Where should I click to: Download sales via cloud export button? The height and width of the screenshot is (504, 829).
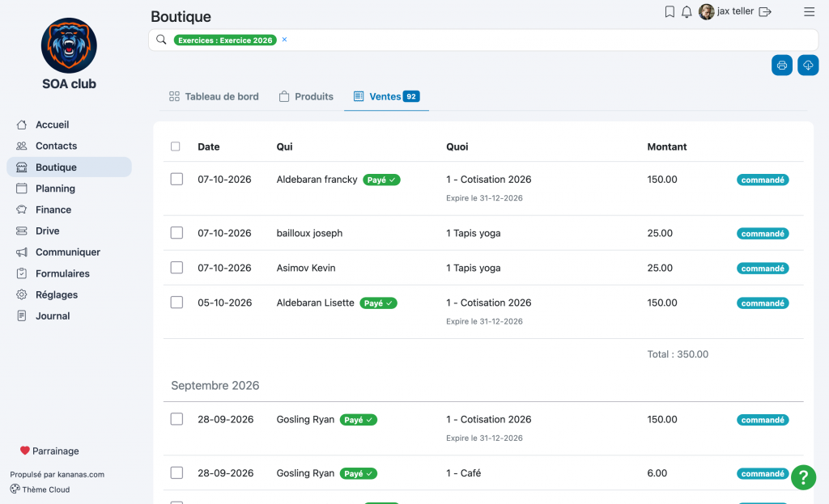tap(808, 65)
